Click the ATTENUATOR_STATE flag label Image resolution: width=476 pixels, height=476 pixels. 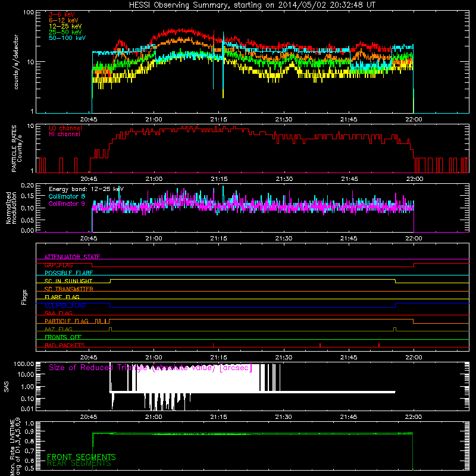(72, 257)
